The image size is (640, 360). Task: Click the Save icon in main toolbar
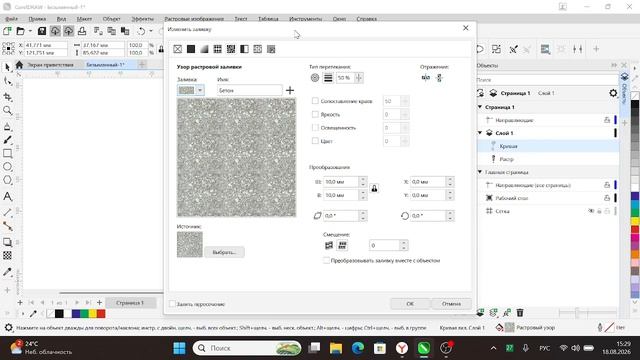[42, 31]
